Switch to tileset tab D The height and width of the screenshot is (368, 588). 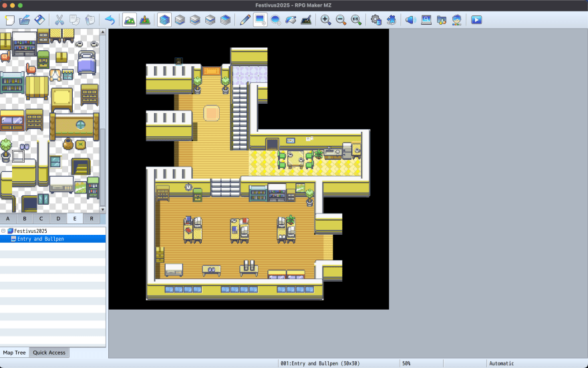click(58, 219)
